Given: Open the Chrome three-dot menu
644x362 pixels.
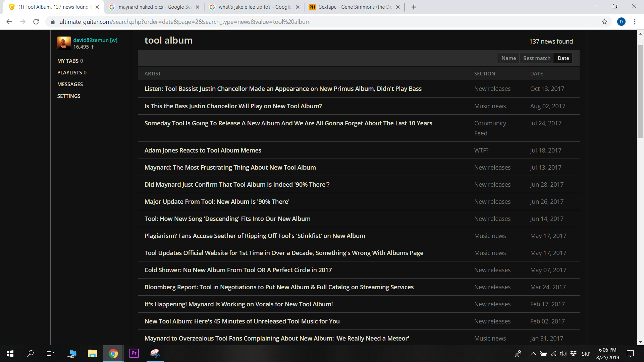Looking at the screenshot, I should coord(635,22).
